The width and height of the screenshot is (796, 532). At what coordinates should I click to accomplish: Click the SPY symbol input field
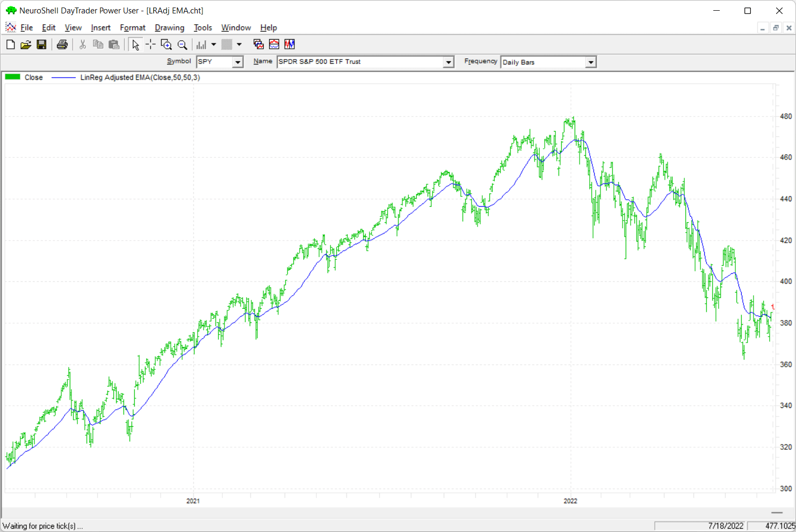pyautogui.click(x=214, y=62)
